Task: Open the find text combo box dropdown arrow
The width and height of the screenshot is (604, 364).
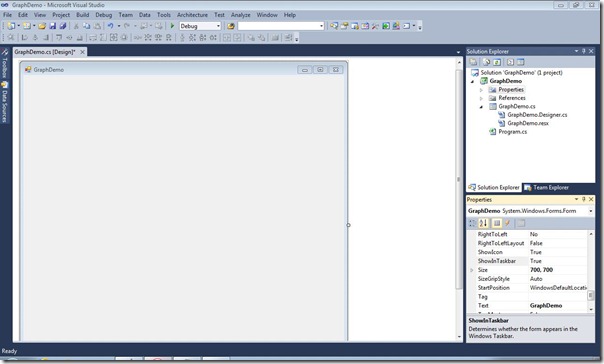Action: click(321, 26)
